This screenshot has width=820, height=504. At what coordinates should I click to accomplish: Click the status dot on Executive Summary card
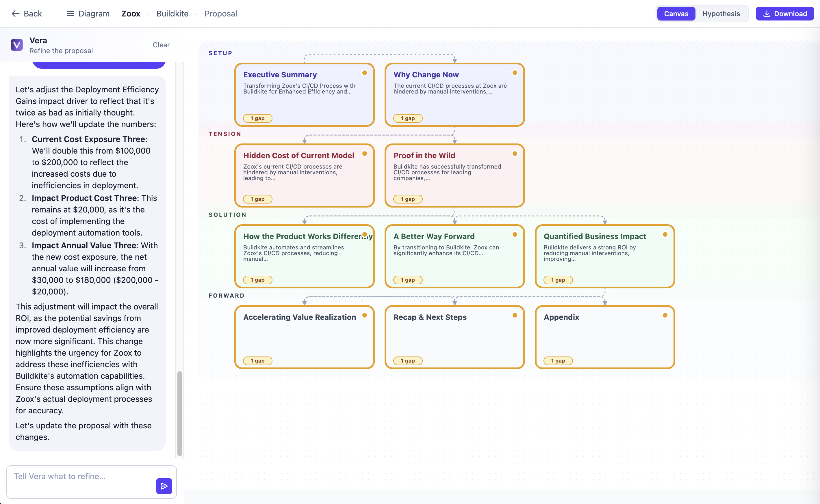click(365, 73)
